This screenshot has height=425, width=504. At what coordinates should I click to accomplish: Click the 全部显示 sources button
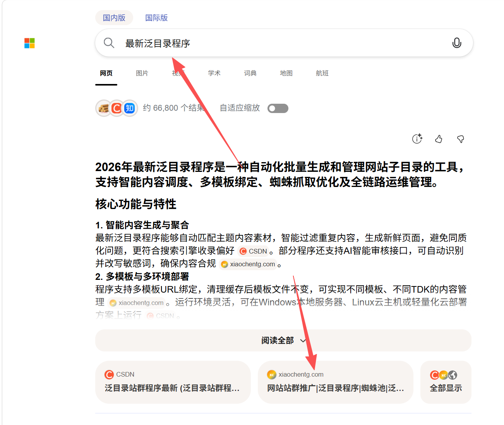coord(446,382)
